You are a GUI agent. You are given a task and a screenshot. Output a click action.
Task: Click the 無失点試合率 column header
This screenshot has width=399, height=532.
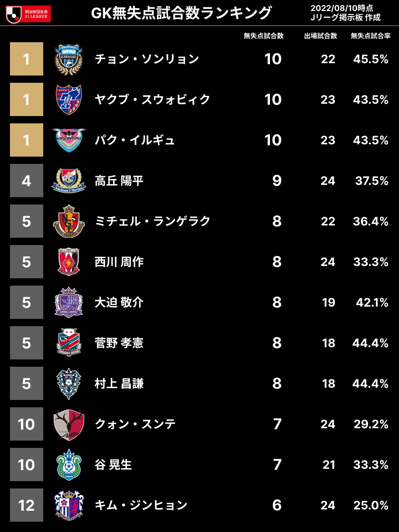pyautogui.click(x=370, y=36)
